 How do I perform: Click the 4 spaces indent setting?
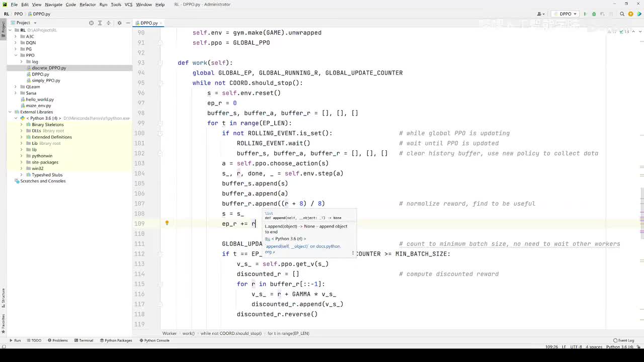click(x=594, y=347)
